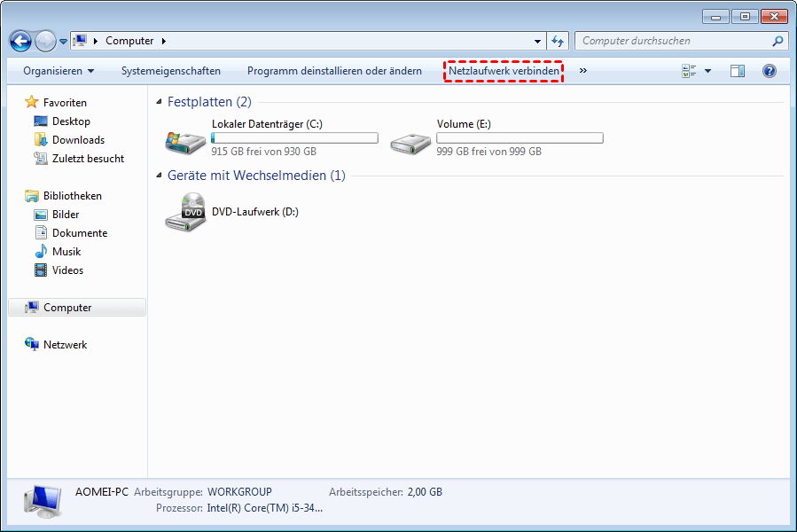The height and width of the screenshot is (532, 797).
Task: Show more toolbar commands via chevron
Action: point(582,71)
